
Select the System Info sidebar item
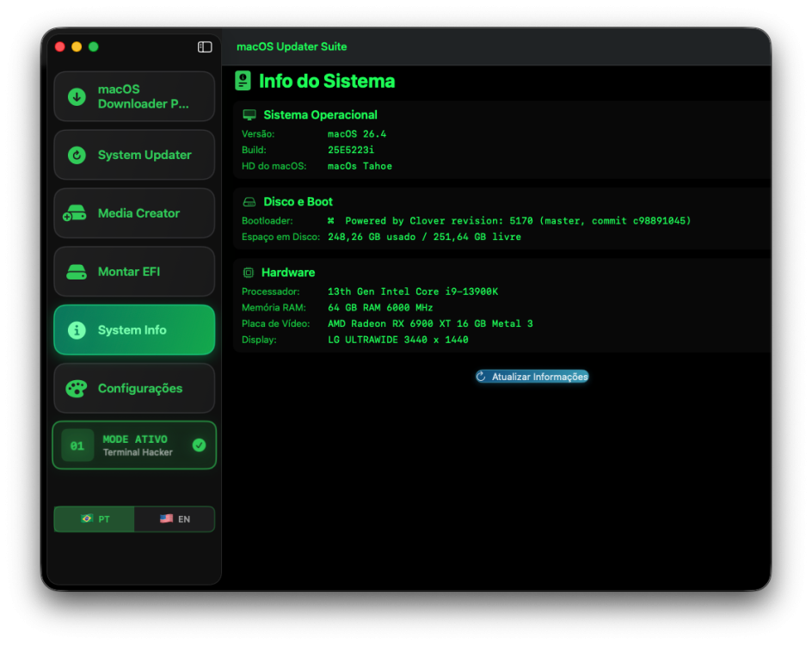(x=134, y=330)
